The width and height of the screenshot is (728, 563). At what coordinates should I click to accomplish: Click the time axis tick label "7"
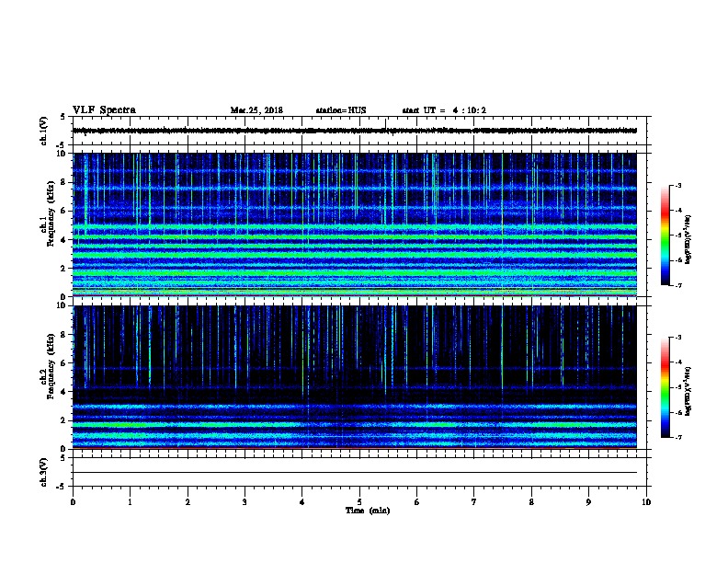(x=474, y=501)
